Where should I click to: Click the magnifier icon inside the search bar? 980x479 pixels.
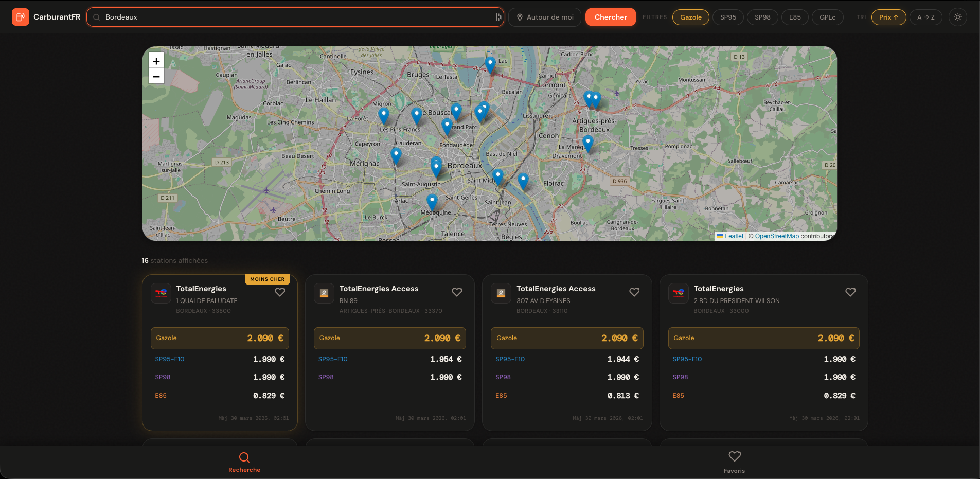(96, 16)
